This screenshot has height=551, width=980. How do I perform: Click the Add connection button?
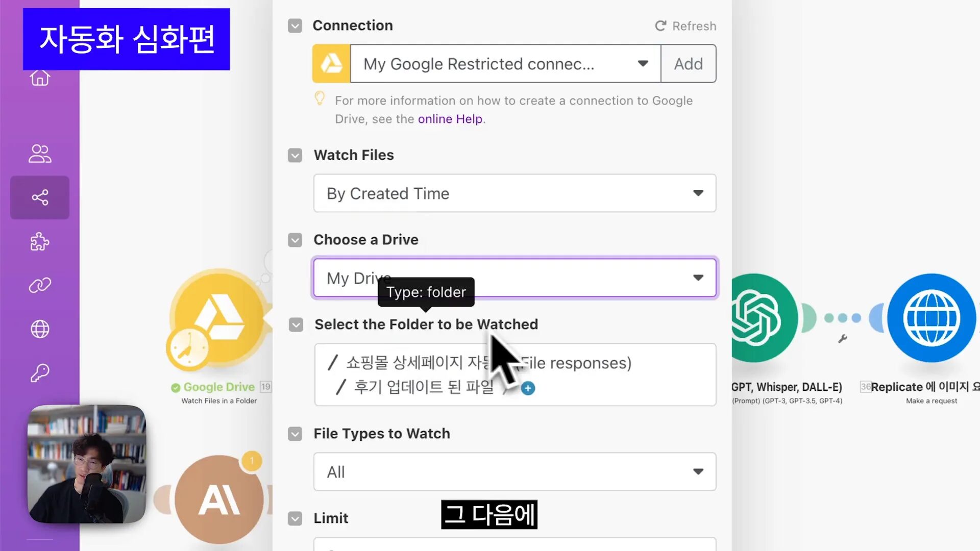[688, 63]
